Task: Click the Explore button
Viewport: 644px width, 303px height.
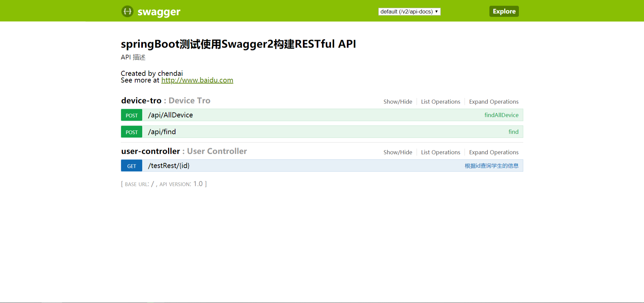Action: point(504,11)
